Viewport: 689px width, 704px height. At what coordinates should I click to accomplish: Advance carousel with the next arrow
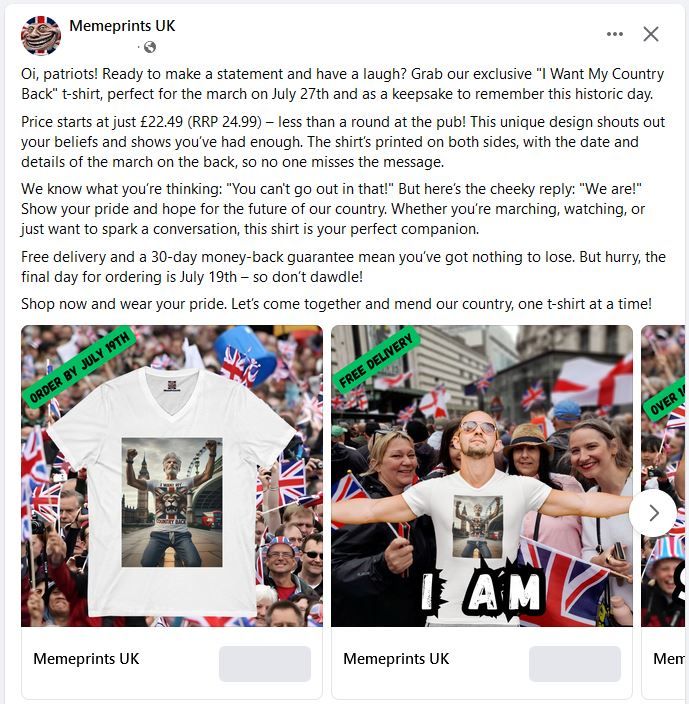pyautogui.click(x=653, y=513)
